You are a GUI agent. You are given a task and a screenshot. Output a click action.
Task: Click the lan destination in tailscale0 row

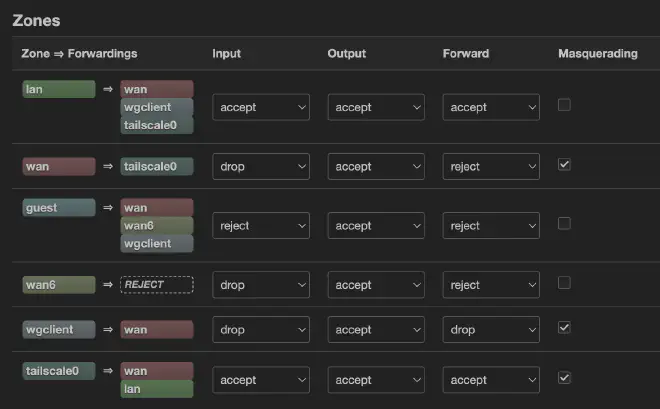point(157,389)
